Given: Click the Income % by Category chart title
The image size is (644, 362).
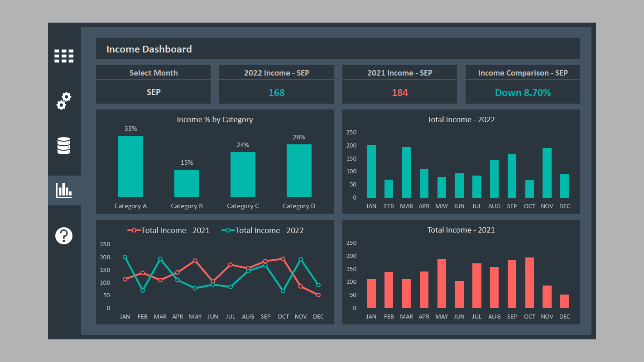Looking at the screenshot, I should (215, 119).
